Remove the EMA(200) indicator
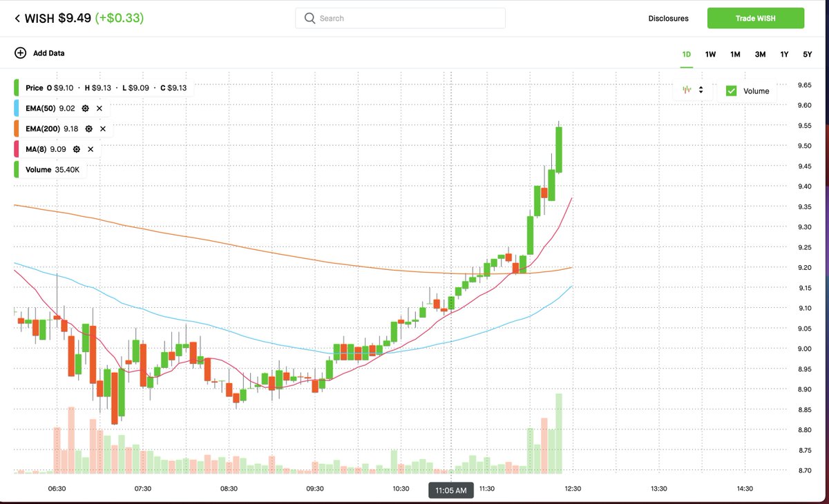This screenshot has width=829, height=504. [103, 128]
